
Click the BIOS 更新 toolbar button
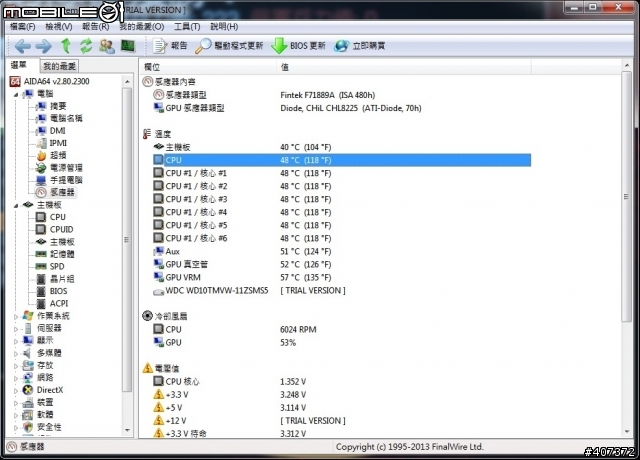[x=299, y=46]
